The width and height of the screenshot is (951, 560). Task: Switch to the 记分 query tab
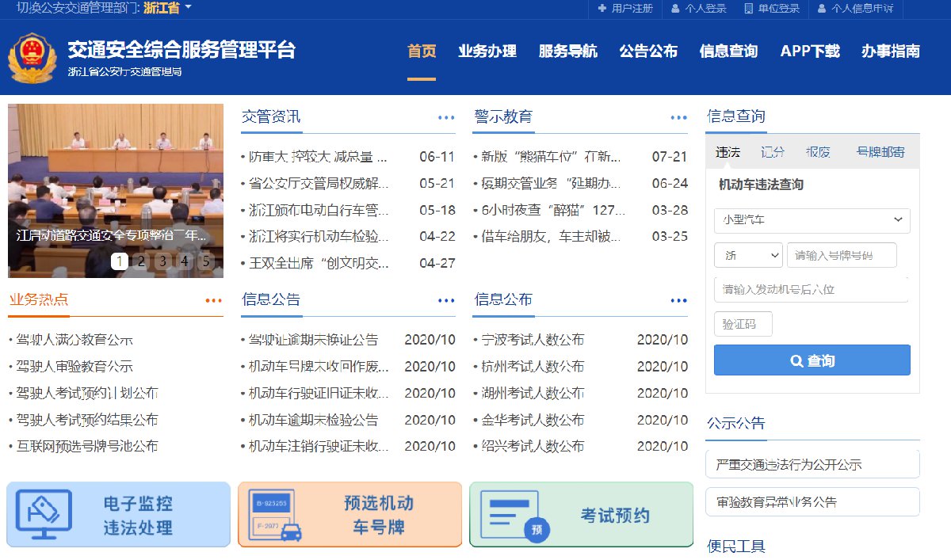pos(772,152)
